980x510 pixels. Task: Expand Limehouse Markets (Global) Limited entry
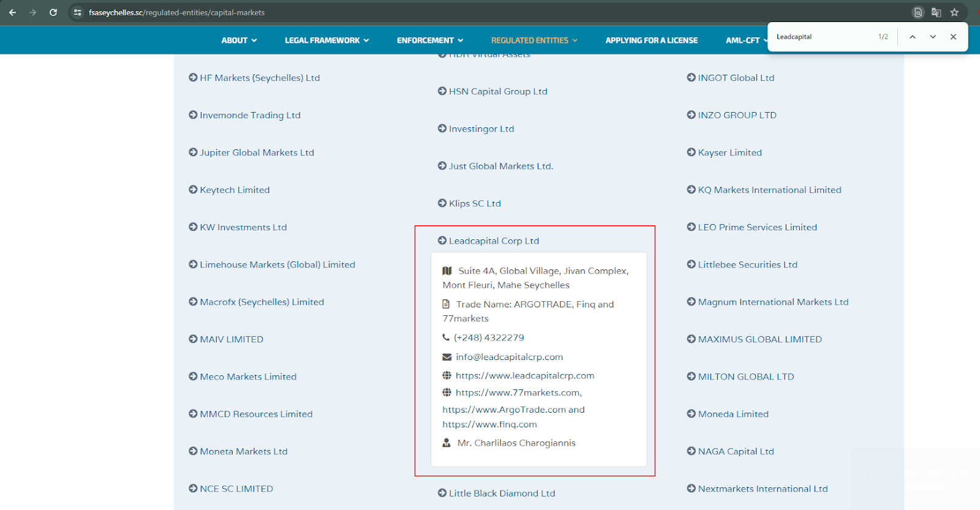click(272, 264)
